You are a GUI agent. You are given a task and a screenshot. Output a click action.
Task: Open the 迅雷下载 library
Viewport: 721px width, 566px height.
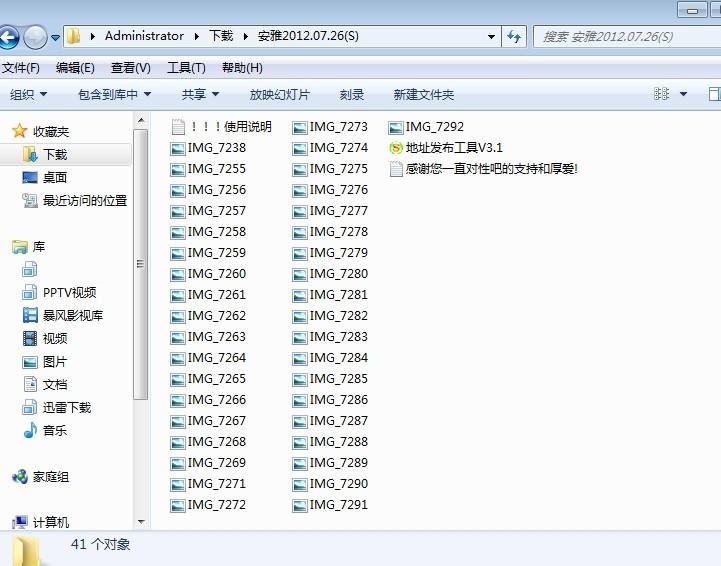[67, 407]
